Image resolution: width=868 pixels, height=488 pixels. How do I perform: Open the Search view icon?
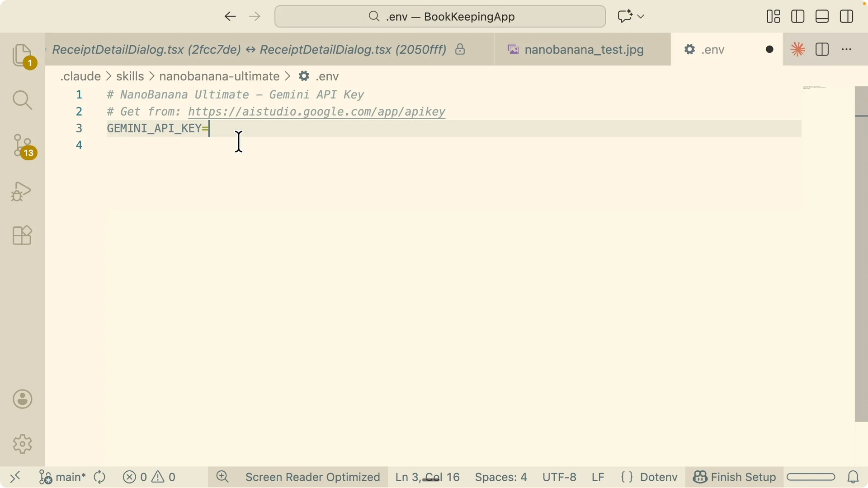(x=22, y=100)
